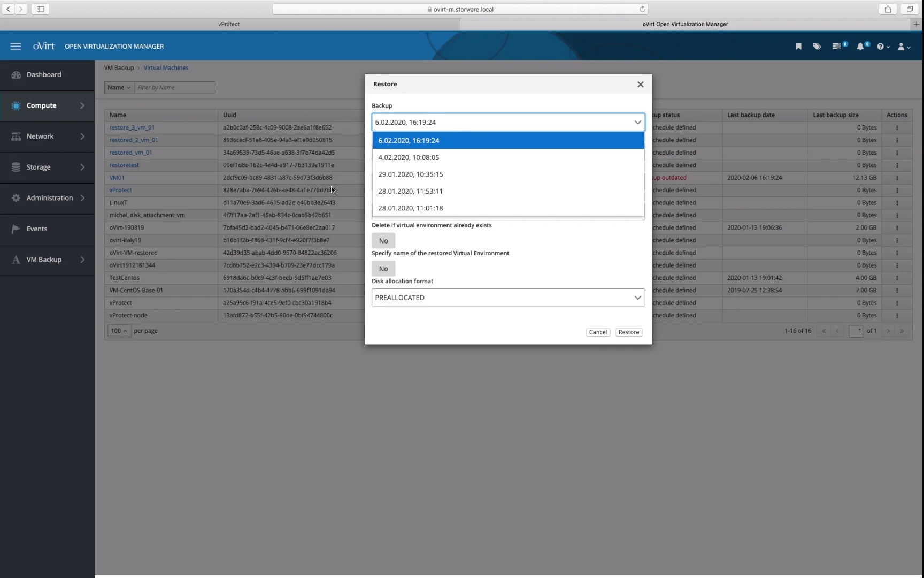
Task: Toggle 'Delete if virtual environment already exists'
Action: coord(383,241)
